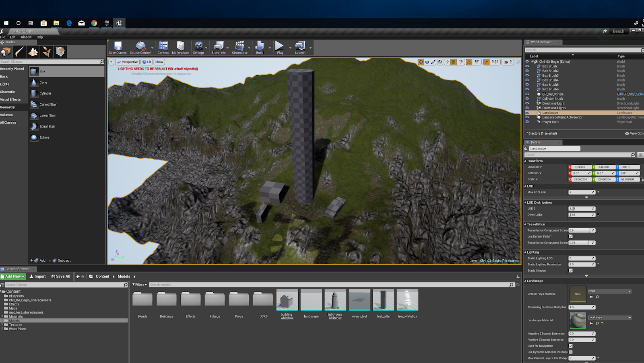Open View Options in World Outliner

click(634, 133)
